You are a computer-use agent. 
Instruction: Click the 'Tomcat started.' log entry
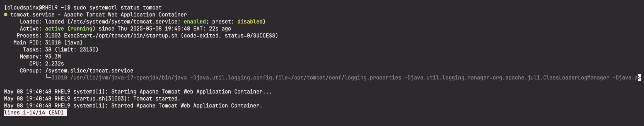tap(157, 99)
